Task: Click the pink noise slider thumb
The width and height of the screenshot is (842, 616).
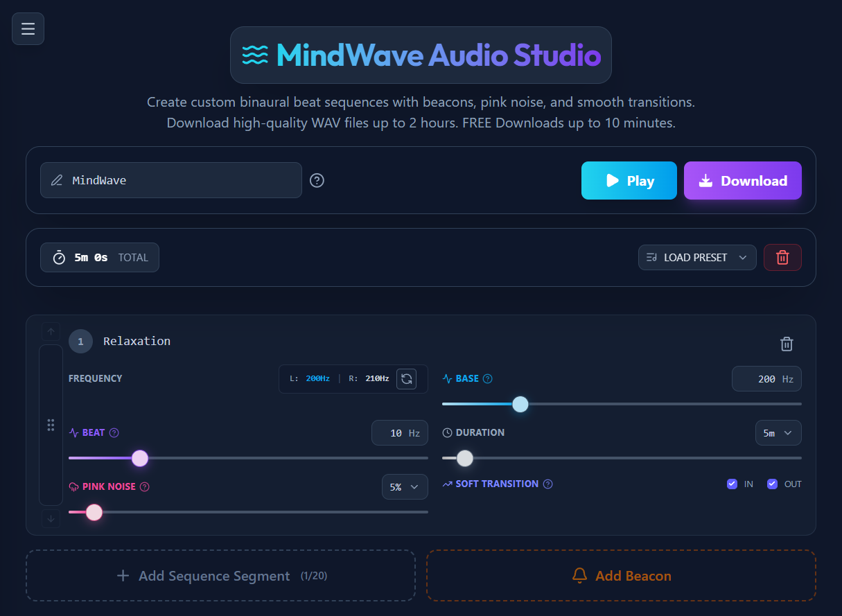Action: click(94, 512)
